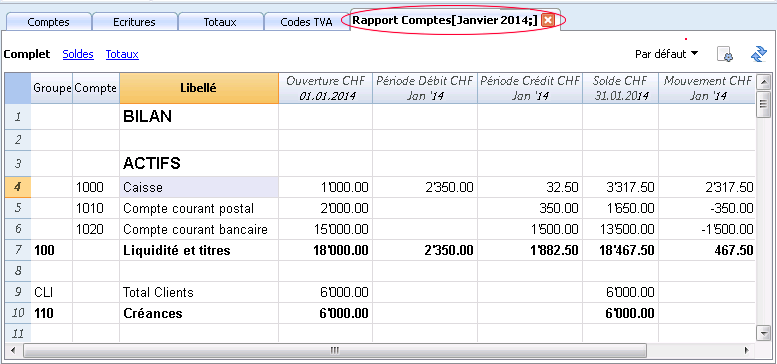Open the Par défaut dropdown
This screenshot has width=777, height=364.
[666, 54]
